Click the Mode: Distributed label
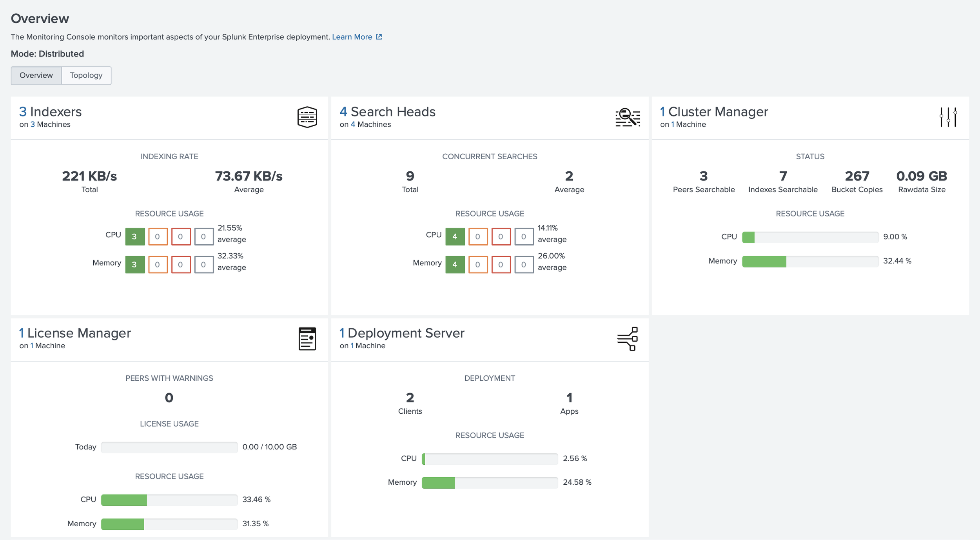980x540 pixels. point(47,54)
